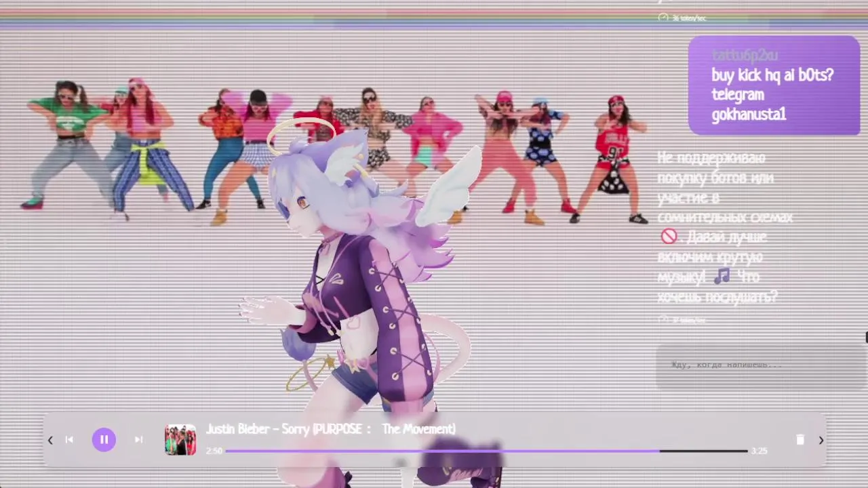Click the tokens/sec indicator at the top right

click(682, 18)
